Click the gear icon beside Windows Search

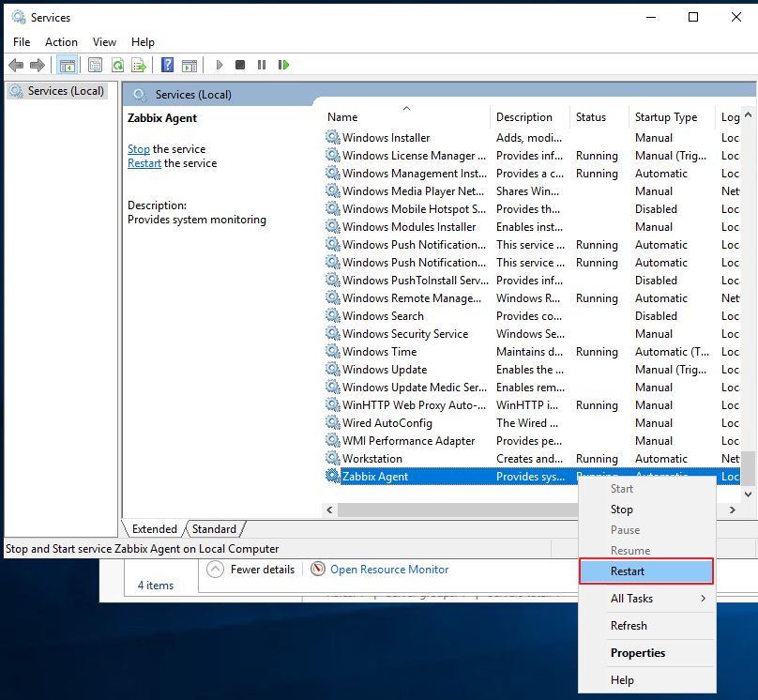[332, 315]
